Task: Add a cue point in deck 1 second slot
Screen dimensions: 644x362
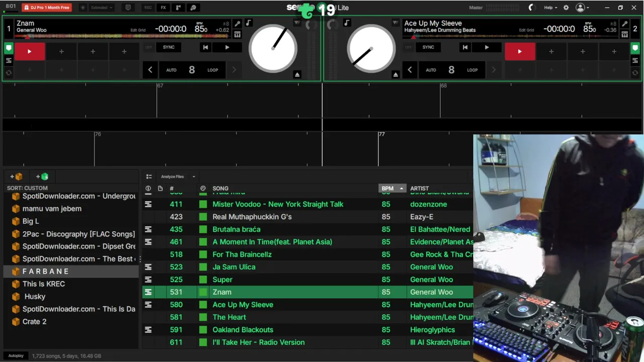Action: click(x=61, y=51)
